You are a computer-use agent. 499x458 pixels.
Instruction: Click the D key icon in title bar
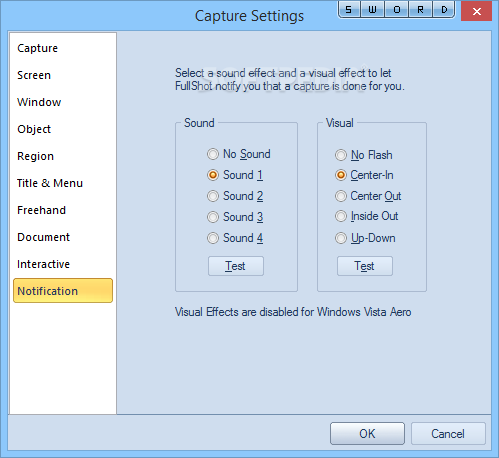tap(444, 10)
